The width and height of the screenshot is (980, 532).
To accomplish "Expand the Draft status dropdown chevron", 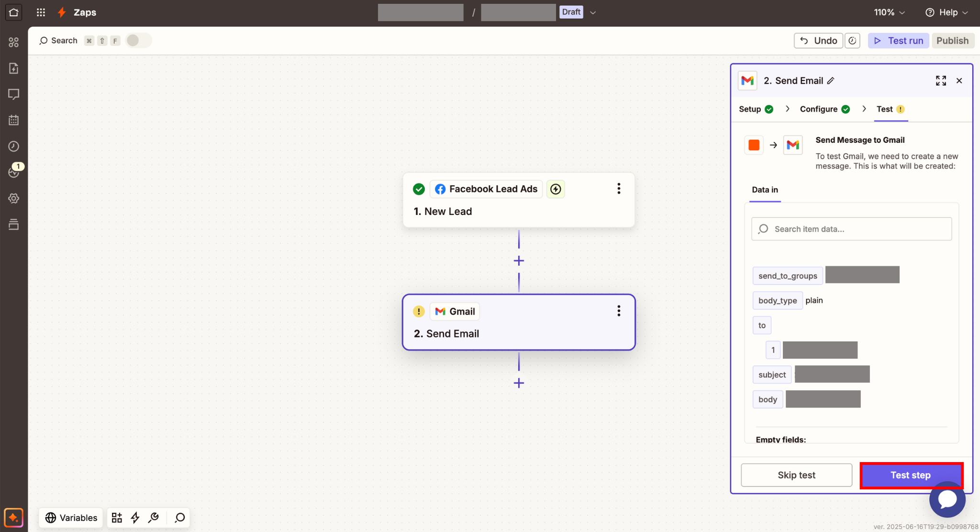I will (x=593, y=12).
